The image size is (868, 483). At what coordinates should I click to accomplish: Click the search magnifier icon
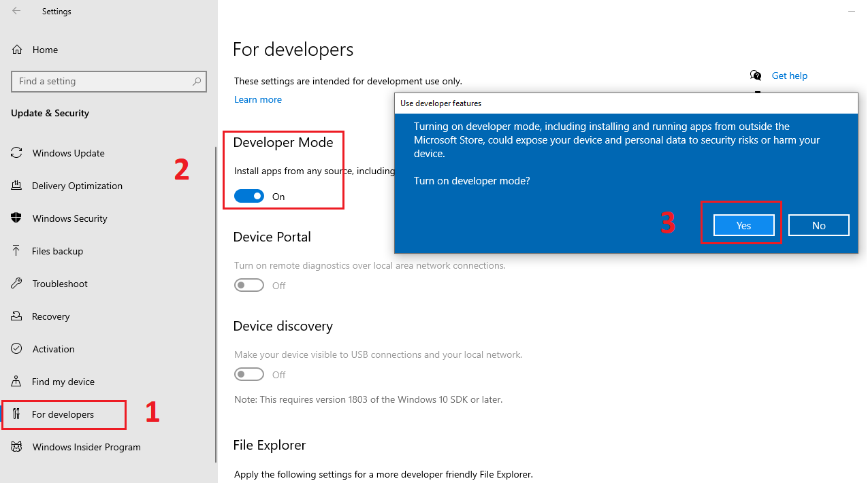[x=197, y=81]
